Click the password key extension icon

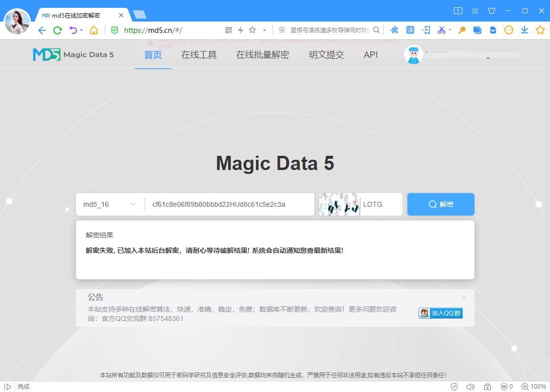462,30
